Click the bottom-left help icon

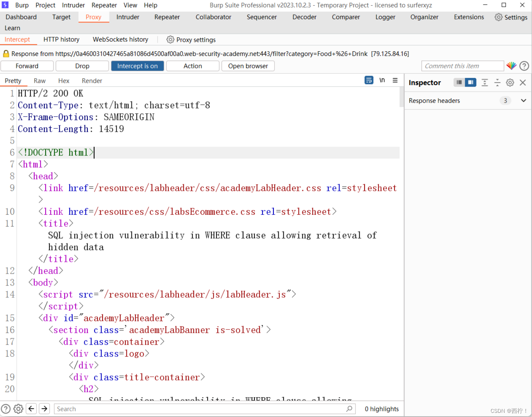(x=6, y=409)
